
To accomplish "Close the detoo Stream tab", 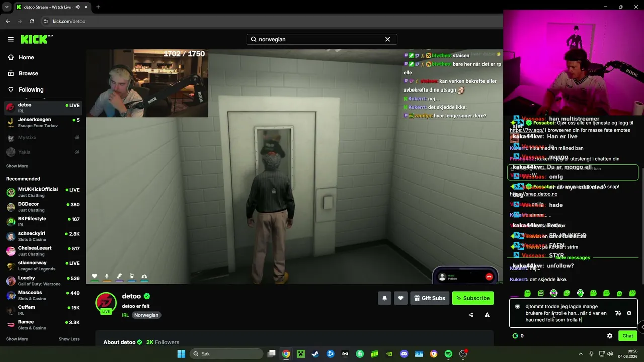I will 86,7.
